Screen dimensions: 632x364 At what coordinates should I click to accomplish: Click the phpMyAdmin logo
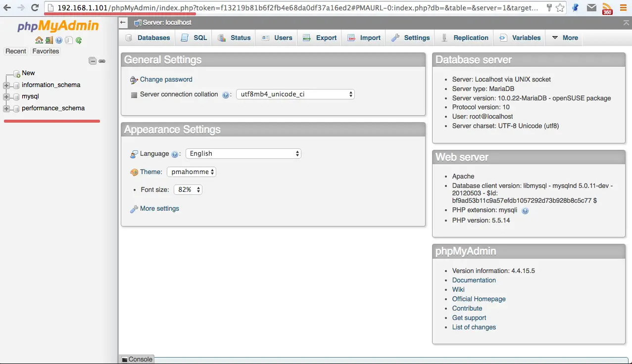[x=58, y=26]
